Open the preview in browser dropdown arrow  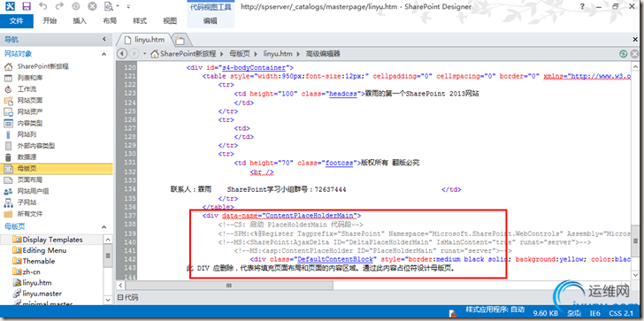coord(118,6)
